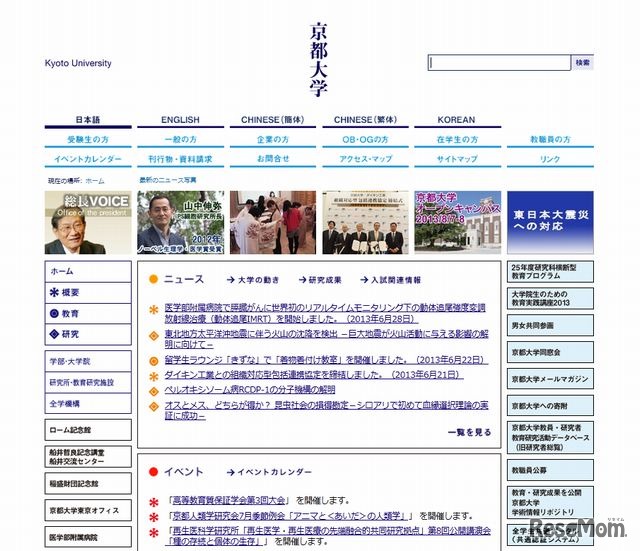
Task: Open the 総長VOICE president thumbnail
Action: click(88, 222)
